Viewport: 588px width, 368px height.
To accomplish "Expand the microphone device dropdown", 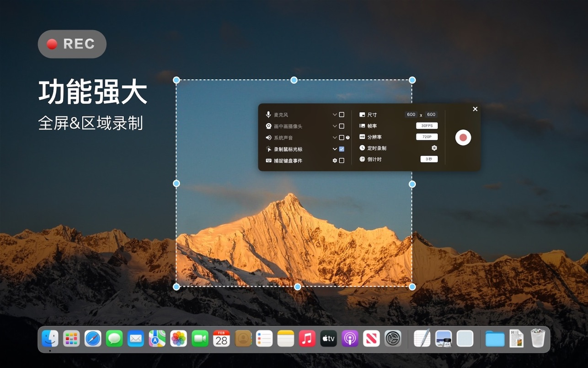I will (x=334, y=114).
